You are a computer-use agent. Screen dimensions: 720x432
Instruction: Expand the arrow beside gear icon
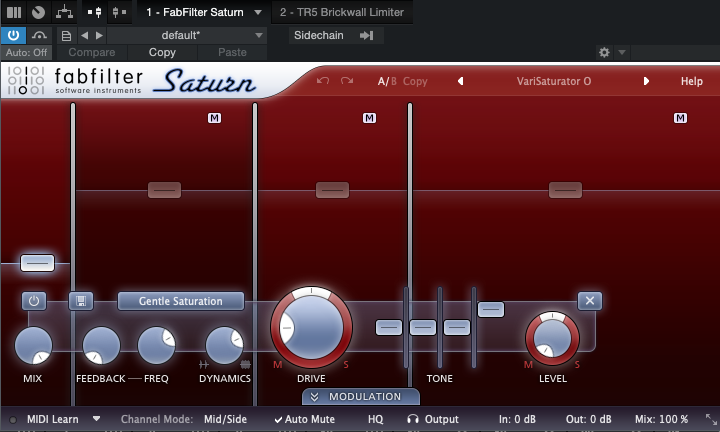(x=622, y=52)
